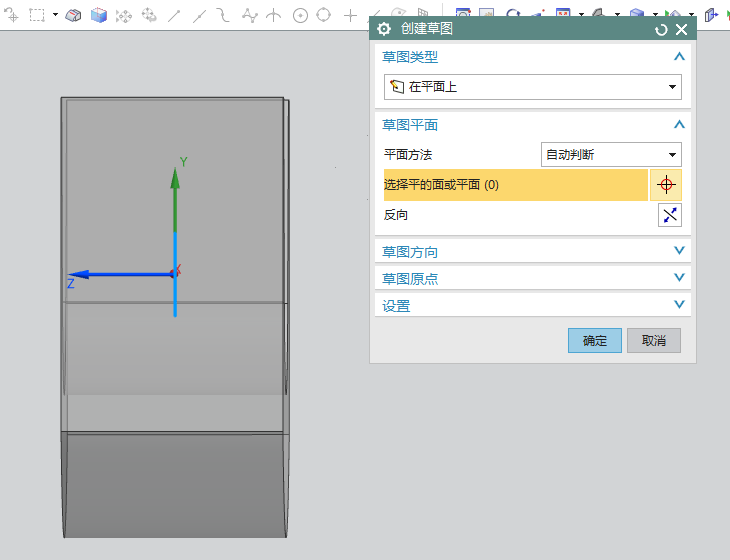The height and width of the screenshot is (560, 730).
Task: Click the zigzag polyline points icon
Action: (250, 15)
